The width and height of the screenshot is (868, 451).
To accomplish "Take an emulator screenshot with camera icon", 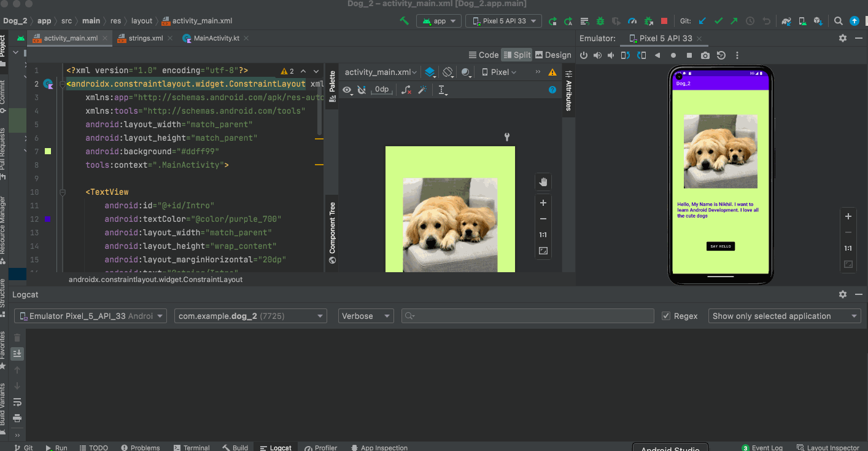I will pos(705,55).
